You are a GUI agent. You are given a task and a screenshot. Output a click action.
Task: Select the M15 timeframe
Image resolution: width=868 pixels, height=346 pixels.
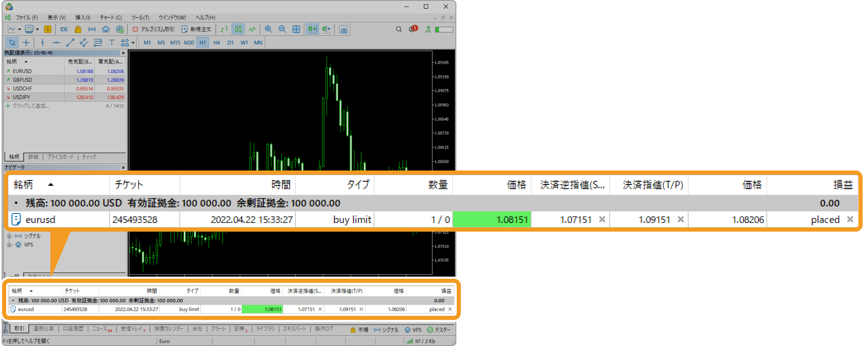[x=175, y=43]
